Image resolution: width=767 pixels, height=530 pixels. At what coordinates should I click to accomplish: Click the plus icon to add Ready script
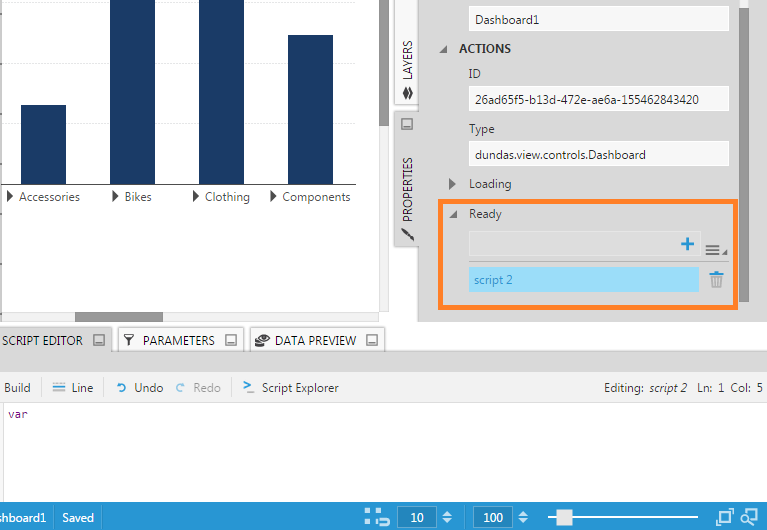[x=687, y=244]
